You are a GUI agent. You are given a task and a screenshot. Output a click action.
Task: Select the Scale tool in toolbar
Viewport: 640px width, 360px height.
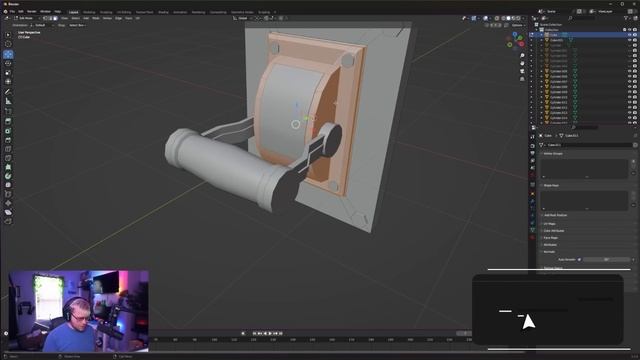[x=8, y=73]
